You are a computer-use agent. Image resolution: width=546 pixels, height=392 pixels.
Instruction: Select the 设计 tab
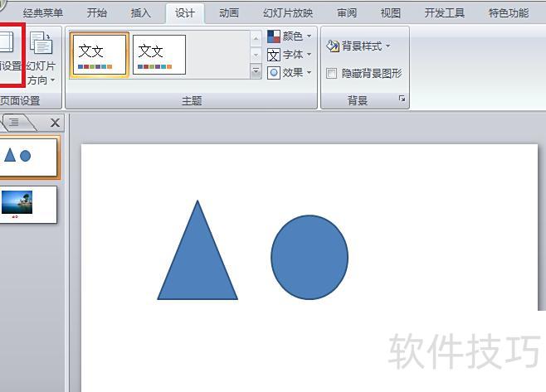(185, 13)
